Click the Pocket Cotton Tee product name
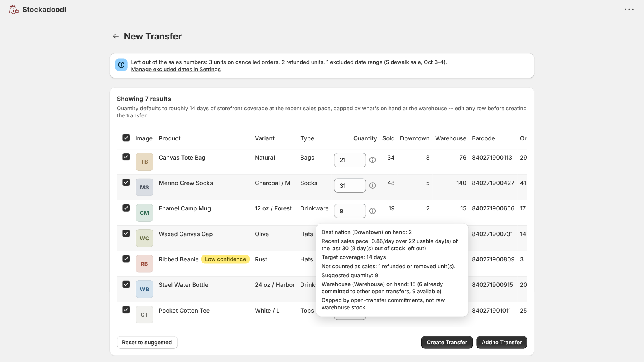The image size is (644, 362). pos(184,311)
